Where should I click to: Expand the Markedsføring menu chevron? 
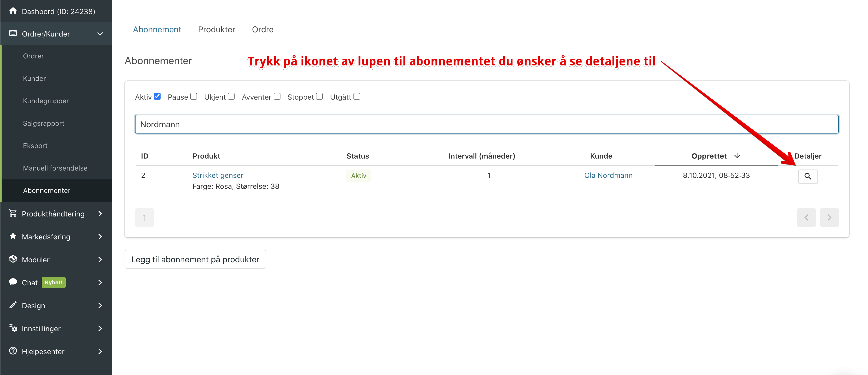[100, 237]
